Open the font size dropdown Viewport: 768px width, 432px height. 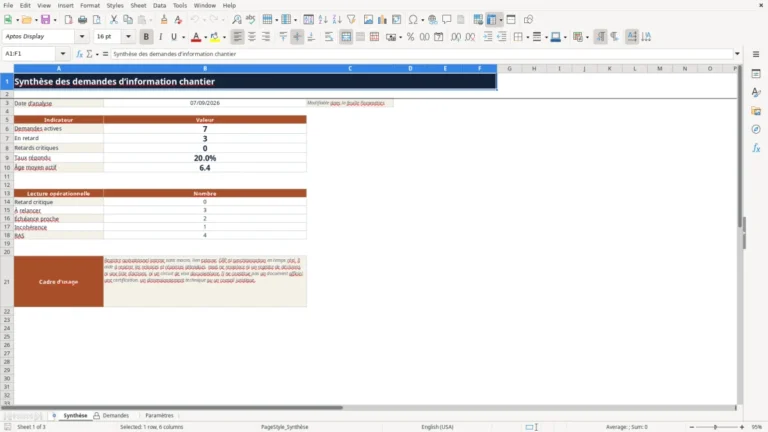[x=128, y=36]
